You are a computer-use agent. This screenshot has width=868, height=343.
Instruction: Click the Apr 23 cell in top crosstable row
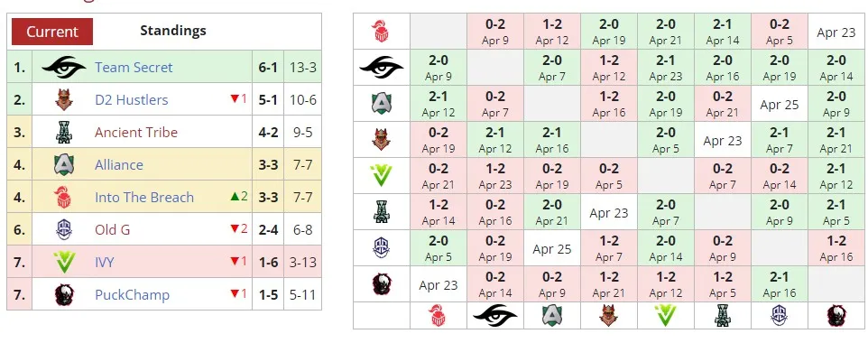point(836,32)
